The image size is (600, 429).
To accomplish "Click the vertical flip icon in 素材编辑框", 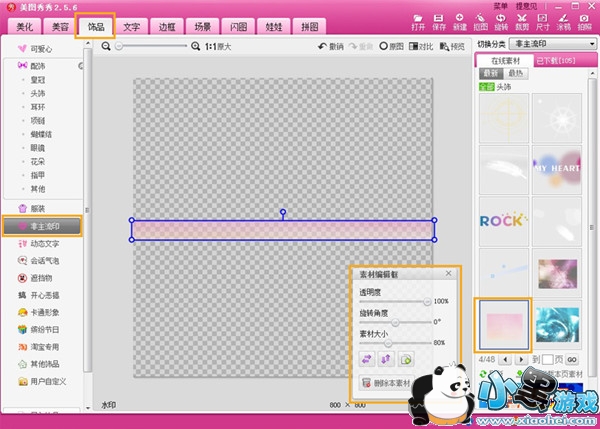I will pyautogui.click(x=386, y=358).
